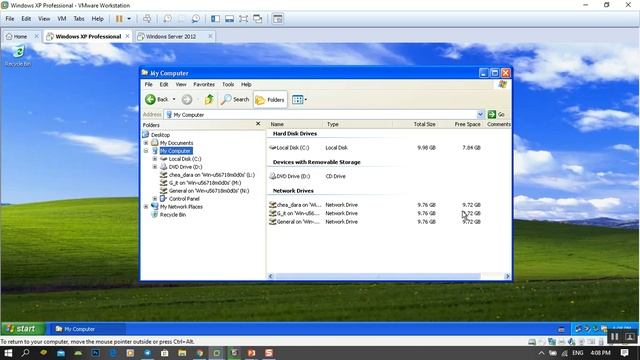640x360 pixels.
Task: Switch to Unity mode icon in VMware toolbar
Action: 258,19
